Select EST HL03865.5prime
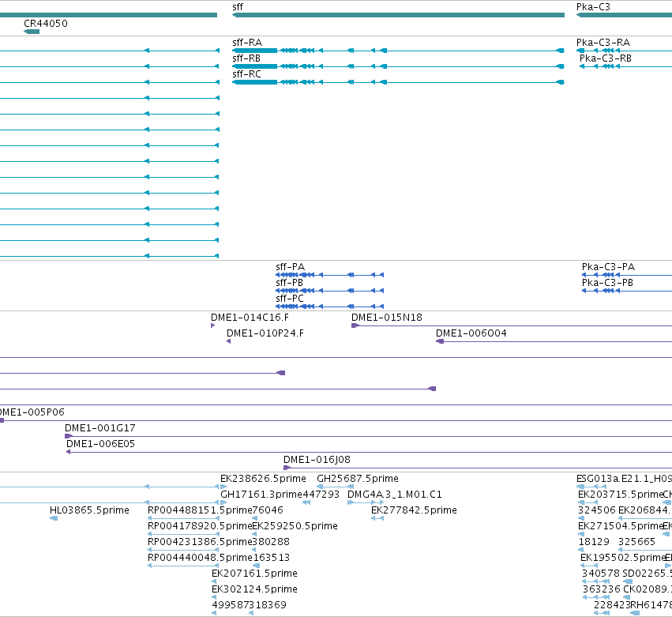Screen dimensions: 672x617 89,510
